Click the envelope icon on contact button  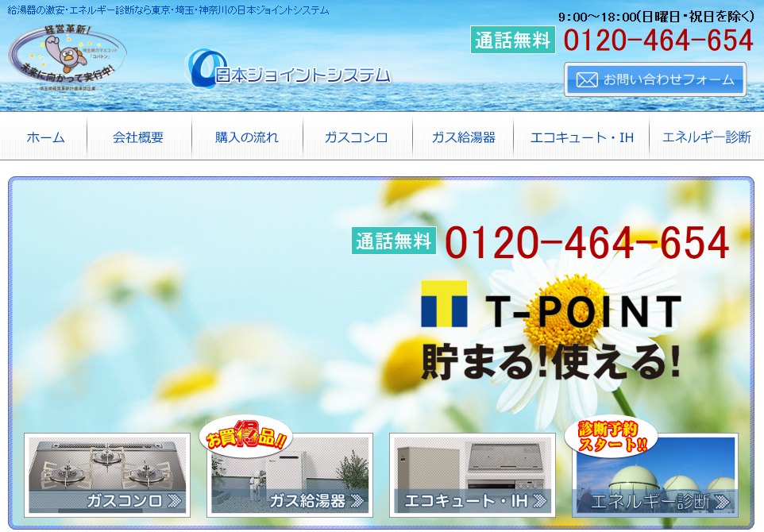[x=587, y=79]
